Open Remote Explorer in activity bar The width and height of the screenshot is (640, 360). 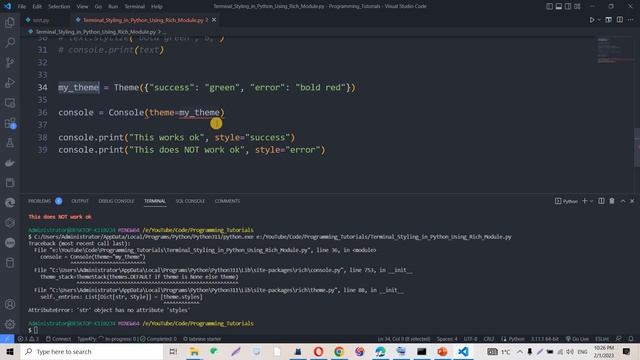point(10,103)
